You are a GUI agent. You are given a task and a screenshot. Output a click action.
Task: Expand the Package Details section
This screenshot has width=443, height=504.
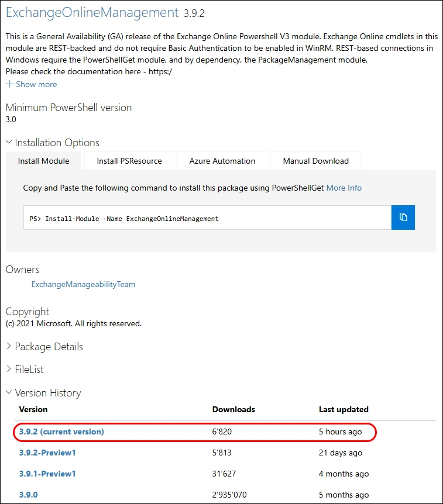pyautogui.click(x=44, y=347)
